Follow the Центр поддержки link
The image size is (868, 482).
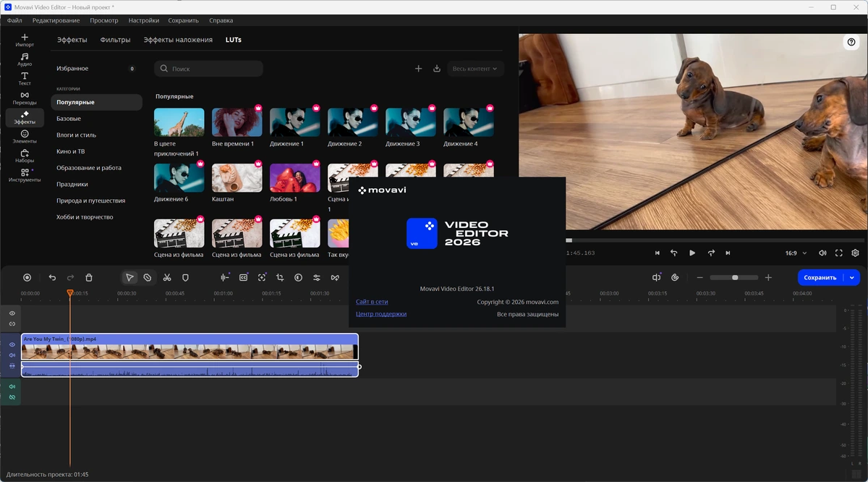pos(381,314)
